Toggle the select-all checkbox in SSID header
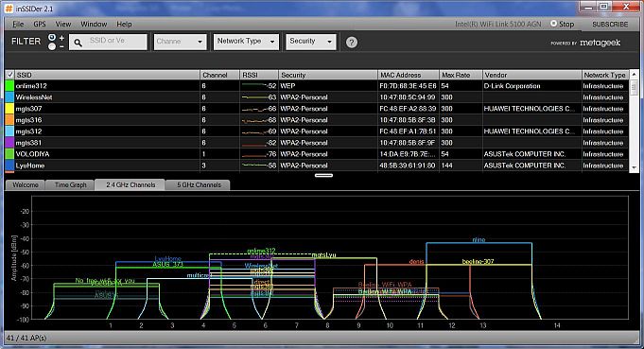This screenshot has width=644, height=349. tap(9, 75)
